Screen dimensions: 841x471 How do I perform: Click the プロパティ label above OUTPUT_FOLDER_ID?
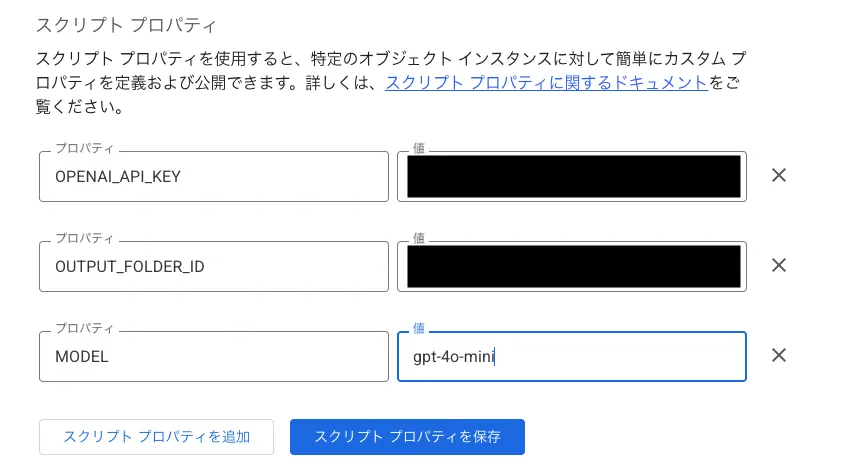point(84,238)
